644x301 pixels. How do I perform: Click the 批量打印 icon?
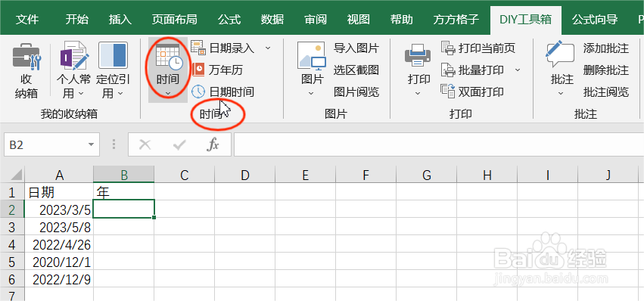pos(448,70)
